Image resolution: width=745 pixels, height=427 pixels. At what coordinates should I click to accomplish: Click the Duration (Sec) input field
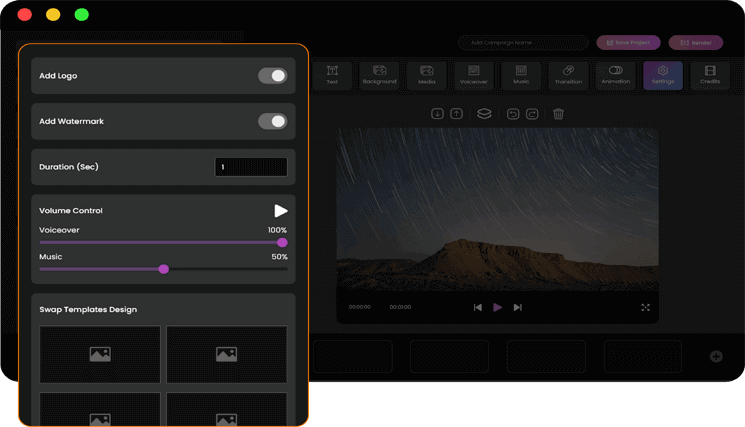[251, 167]
